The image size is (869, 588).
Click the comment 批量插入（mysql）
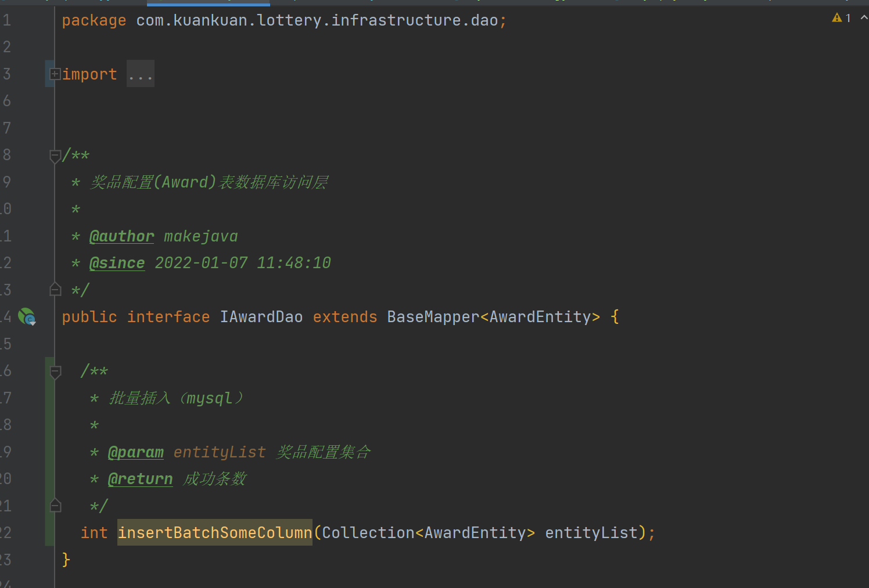177,398
